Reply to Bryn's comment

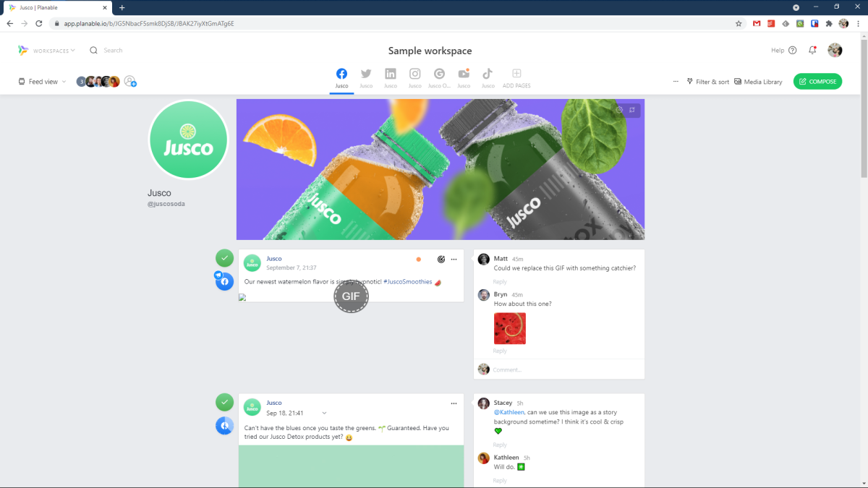coord(500,351)
